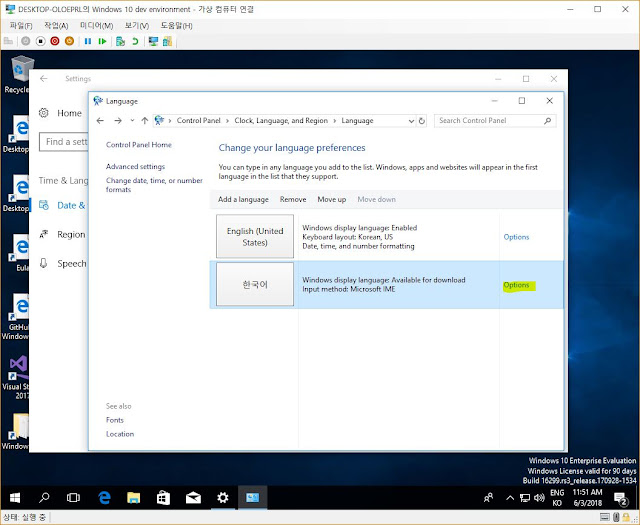Viewport: 640px width, 525px height.
Task: Click ENG KO input language indicator
Action: click(557, 498)
